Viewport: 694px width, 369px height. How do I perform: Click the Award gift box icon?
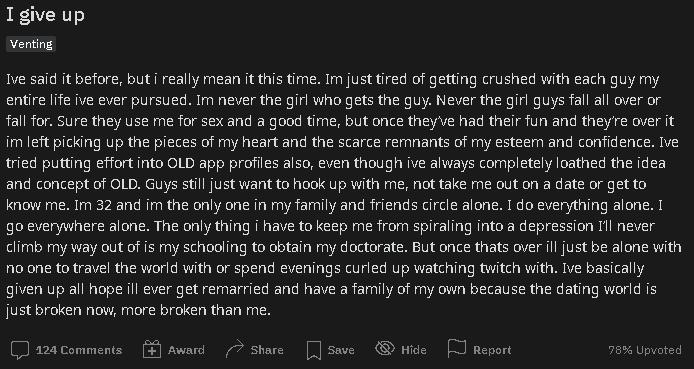pos(152,350)
